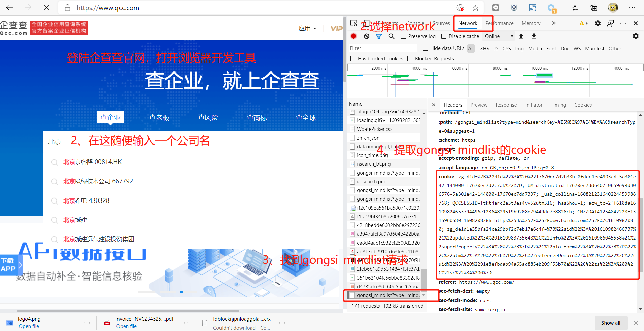Screen dimensions: 644x331
Task: Click Open file link under Invoice pdf
Action: point(127,326)
